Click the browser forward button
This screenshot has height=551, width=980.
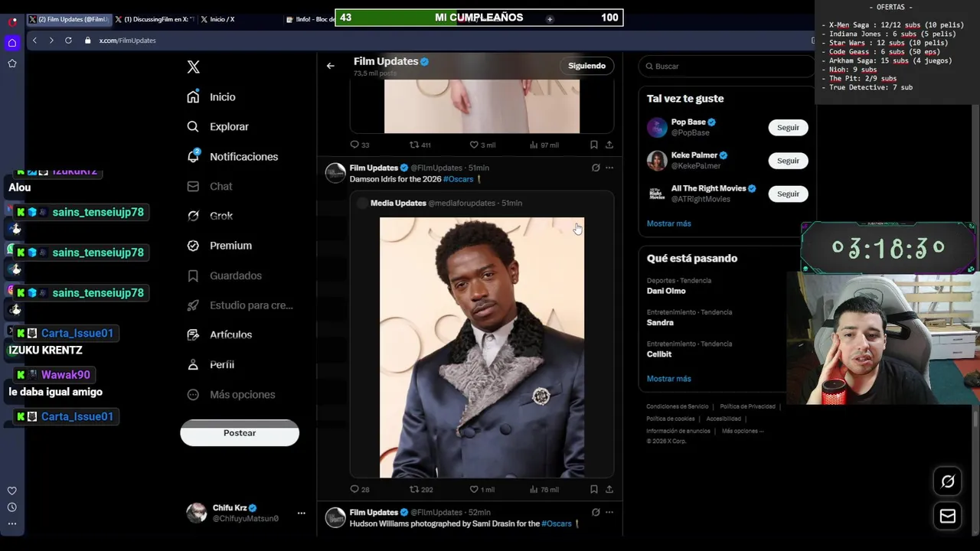[51, 41]
